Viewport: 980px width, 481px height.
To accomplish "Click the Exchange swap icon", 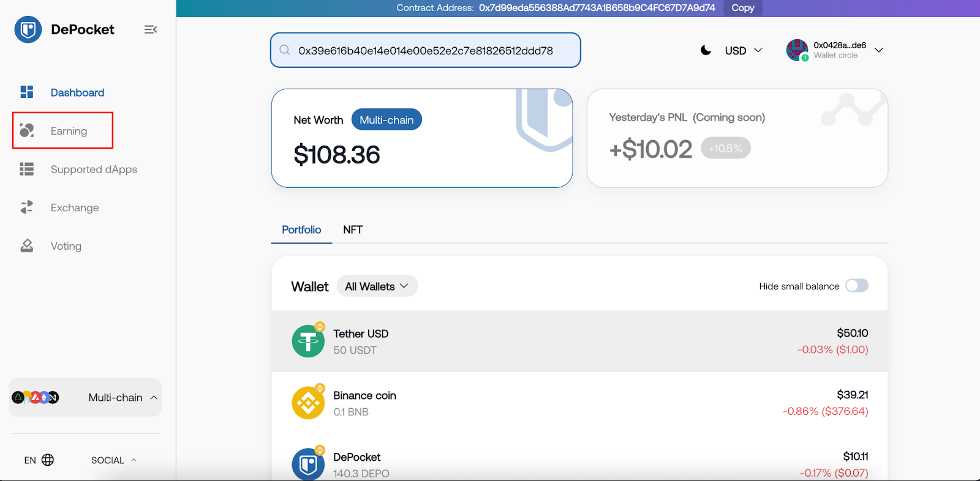I will pyautogui.click(x=27, y=207).
